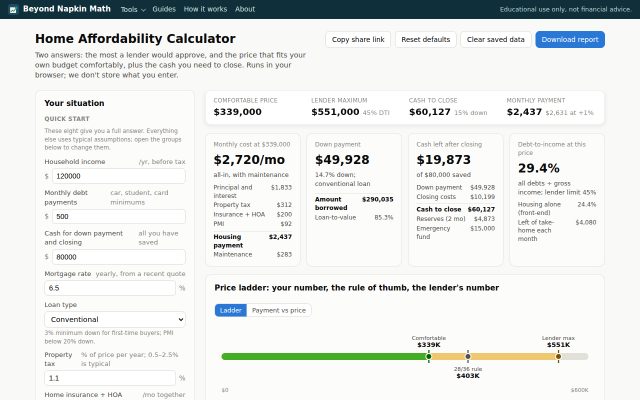Viewport: 640px width, 400px height.
Task: Click Emergency fund $15,000 row
Action: pyautogui.click(x=456, y=232)
